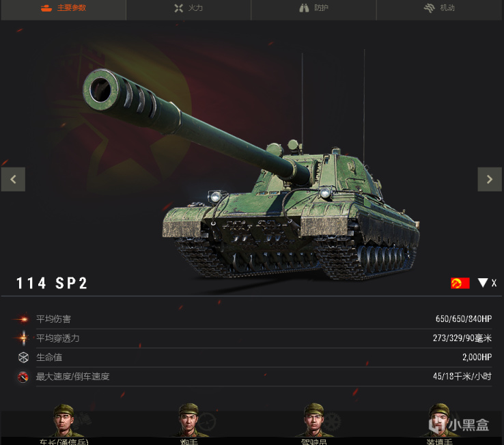
Task: Select the gunner 炮手 crew portrait
Action: (x=188, y=420)
